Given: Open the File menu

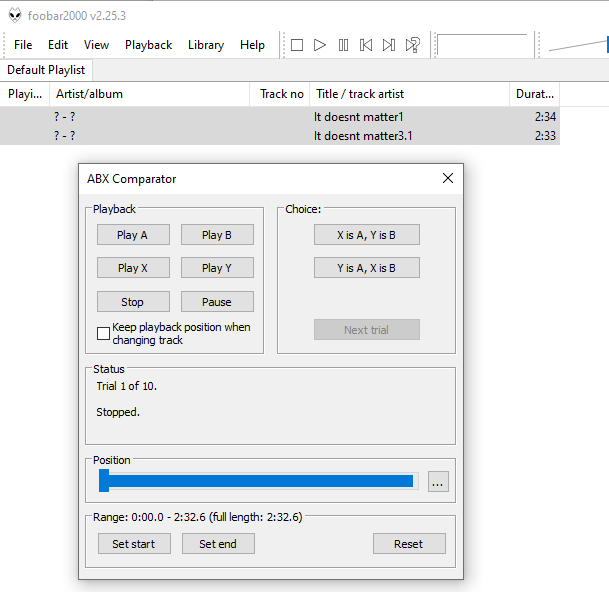Looking at the screenshot, I should click(23, 45).
